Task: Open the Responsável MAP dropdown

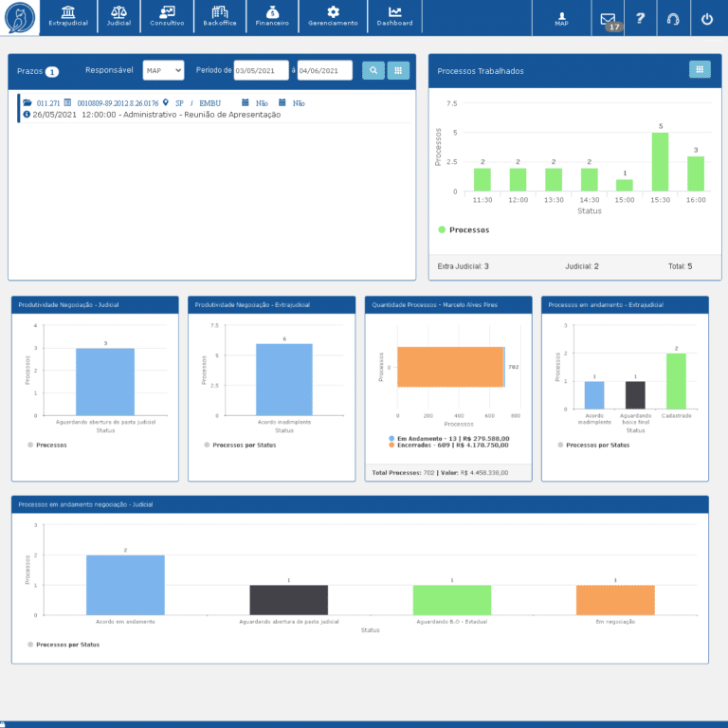Action: click(x=163, y=70)
